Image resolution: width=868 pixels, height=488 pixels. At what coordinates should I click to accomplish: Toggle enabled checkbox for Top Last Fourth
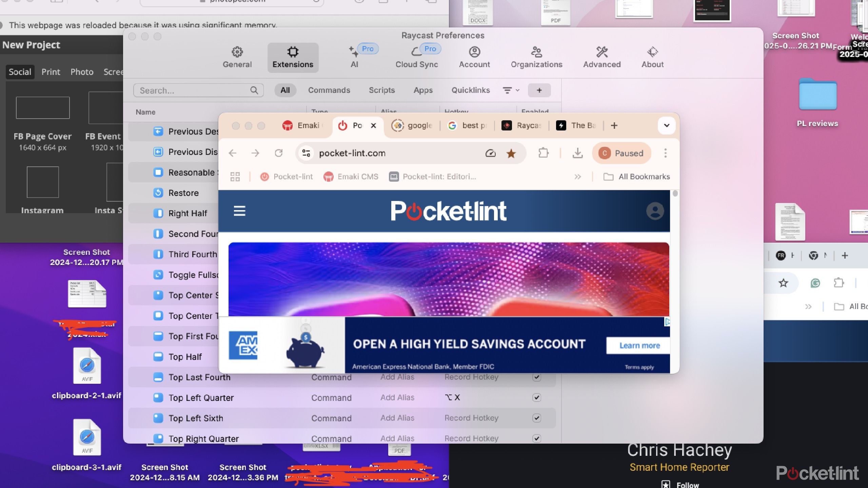[x=535, y=377]
